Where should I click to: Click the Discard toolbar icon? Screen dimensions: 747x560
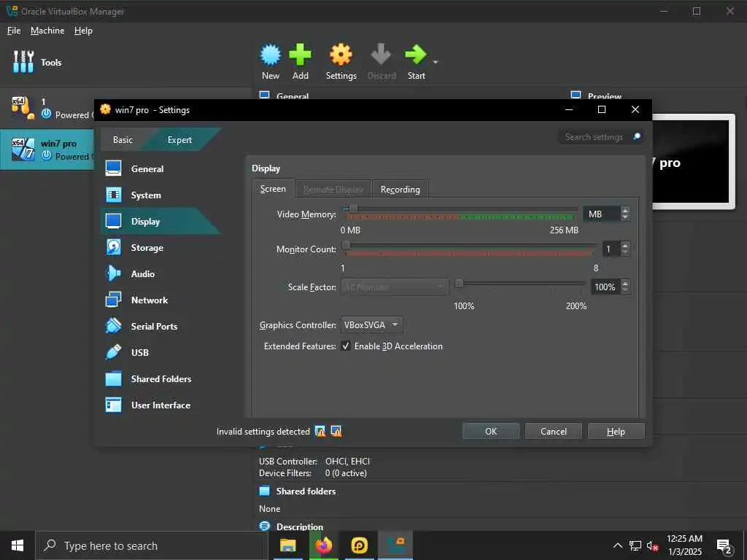381,55
